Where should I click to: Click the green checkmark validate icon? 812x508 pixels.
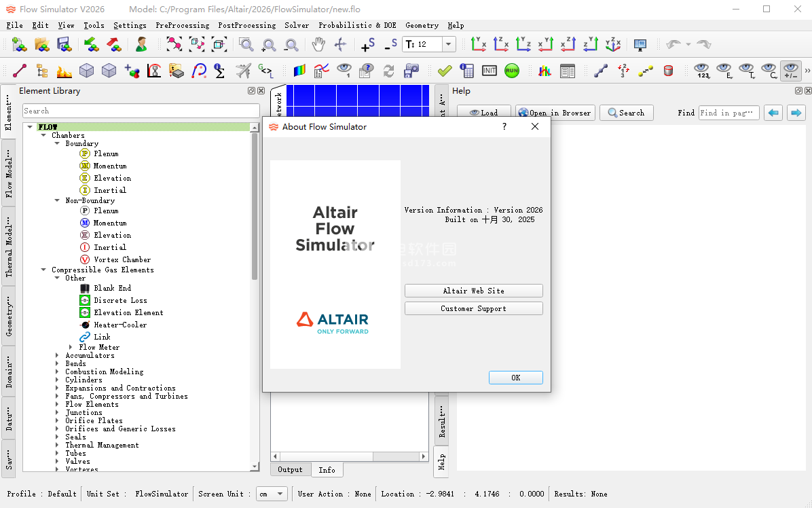tap(445, 71)
